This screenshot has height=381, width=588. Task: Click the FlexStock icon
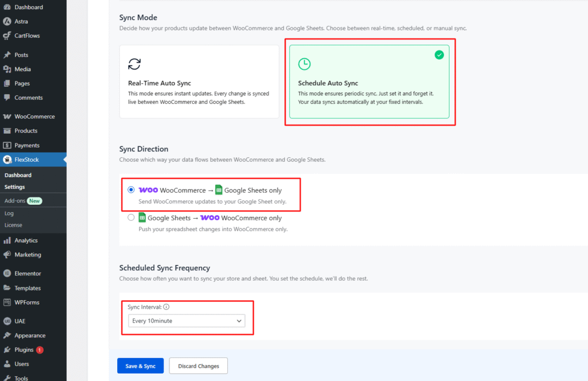click(x=7, y=160)
